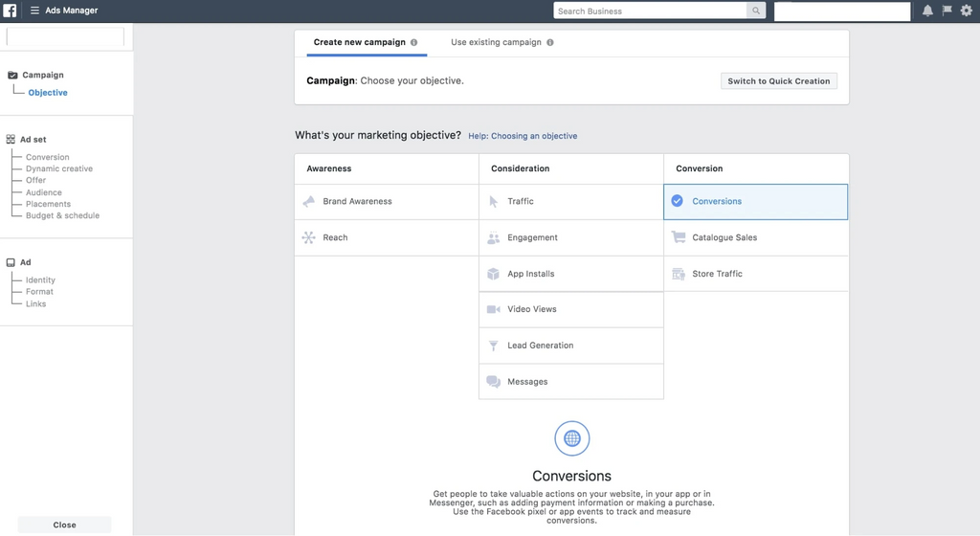Viewport: 980px width, 536px height.
Task: Click the search magnifier button
Action: 756,11
